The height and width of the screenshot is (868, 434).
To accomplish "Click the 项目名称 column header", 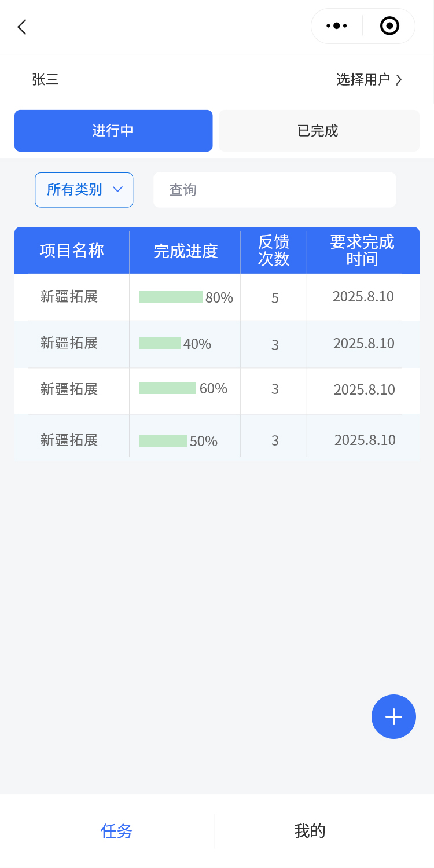I will [x=72, y=251].
